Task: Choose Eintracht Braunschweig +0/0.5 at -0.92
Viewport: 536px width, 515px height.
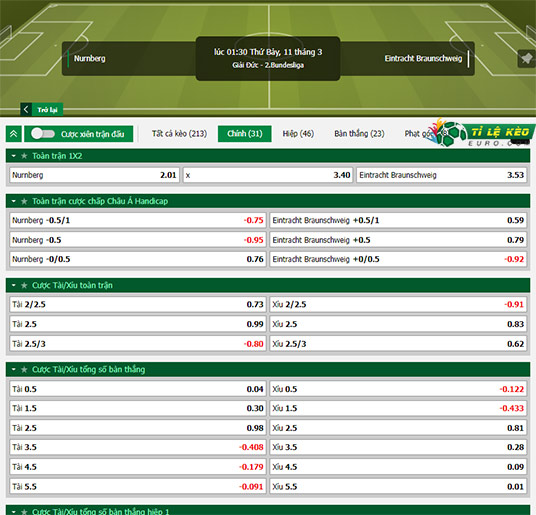Action: click(x=398, y=259)
